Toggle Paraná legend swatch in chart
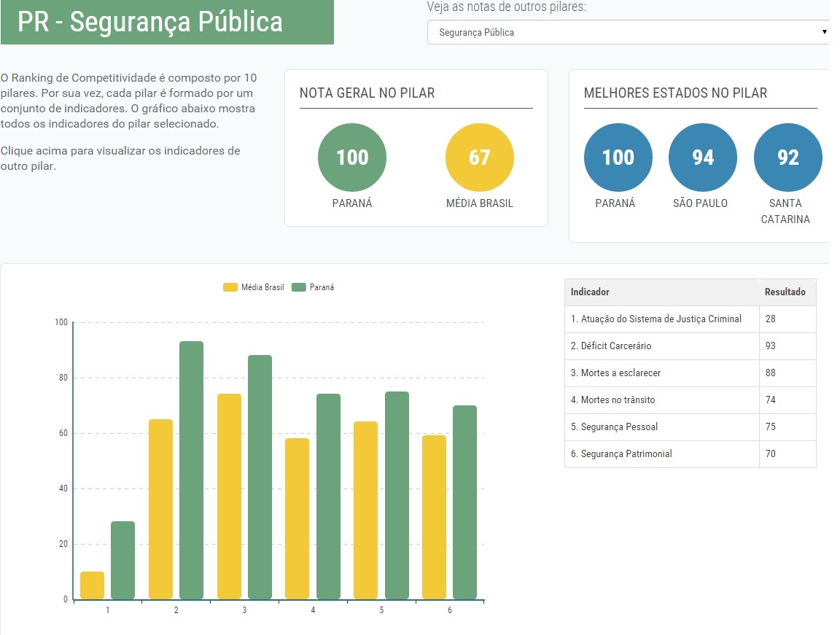 point(298,287)
